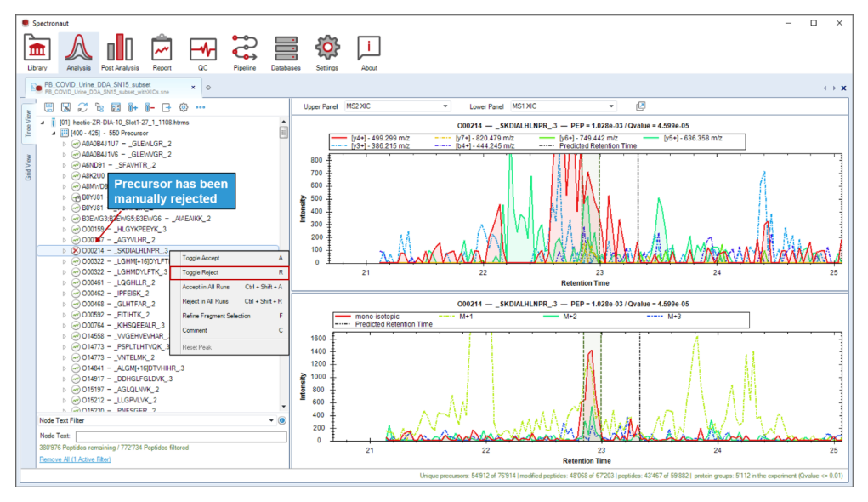Screen dimensions: 868x502
Task: Toggle the status icon of O15197 _AGLQLNVK_2
Action: click(x=76, y=390)
